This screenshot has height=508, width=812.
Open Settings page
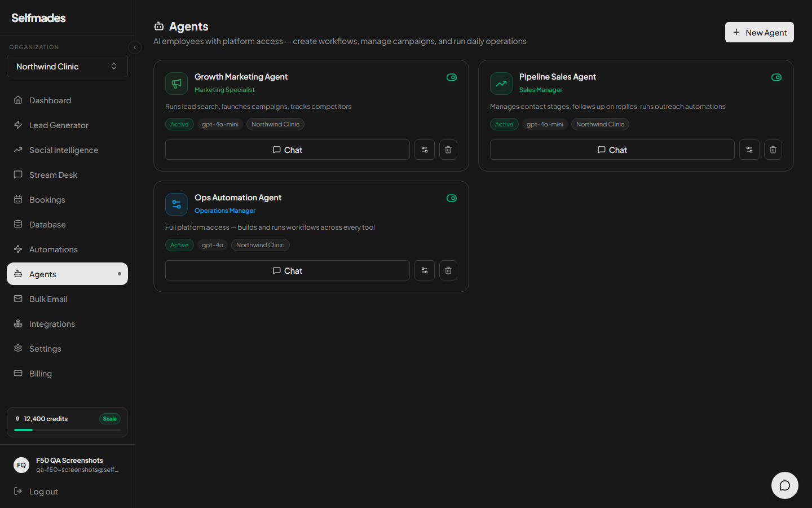click(67, 348)
